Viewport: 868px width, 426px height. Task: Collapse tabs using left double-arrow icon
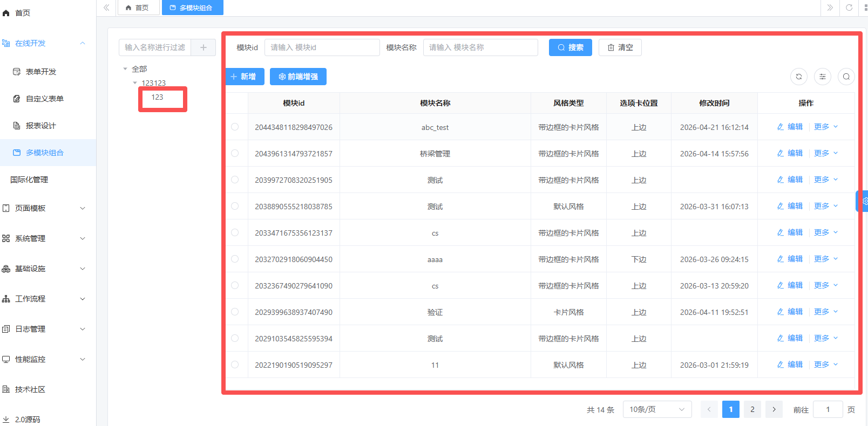tap(106, 8)
